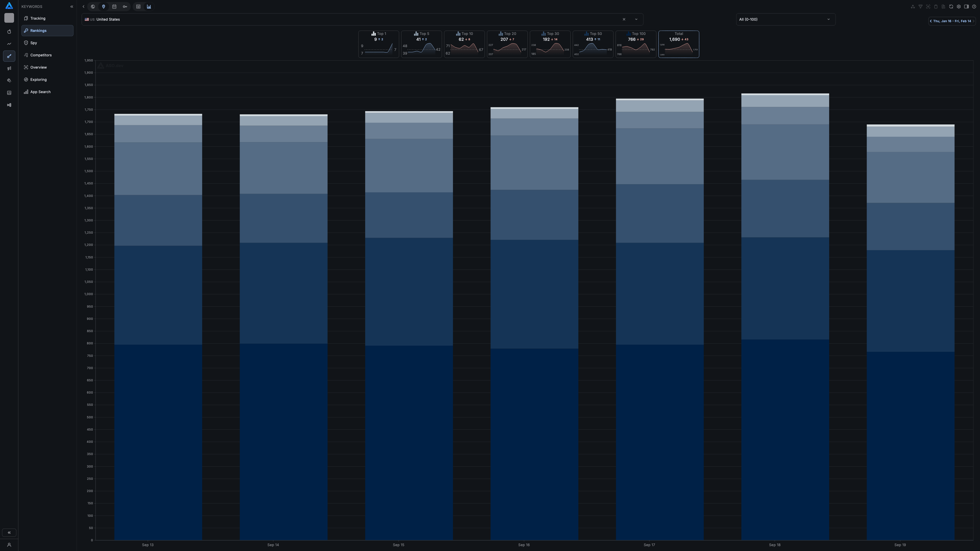980x551 pixels.
Task: Clear the United States selection with X
Action: point(624,19)
